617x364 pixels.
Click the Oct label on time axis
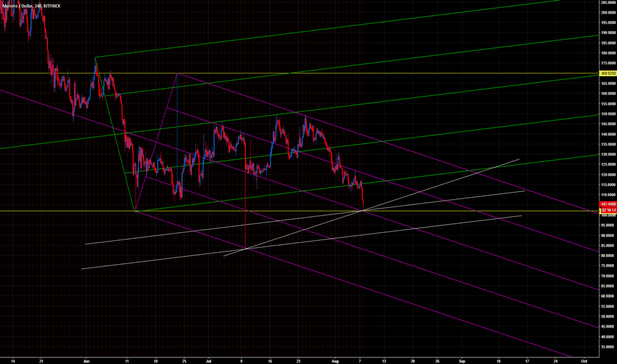585,361
